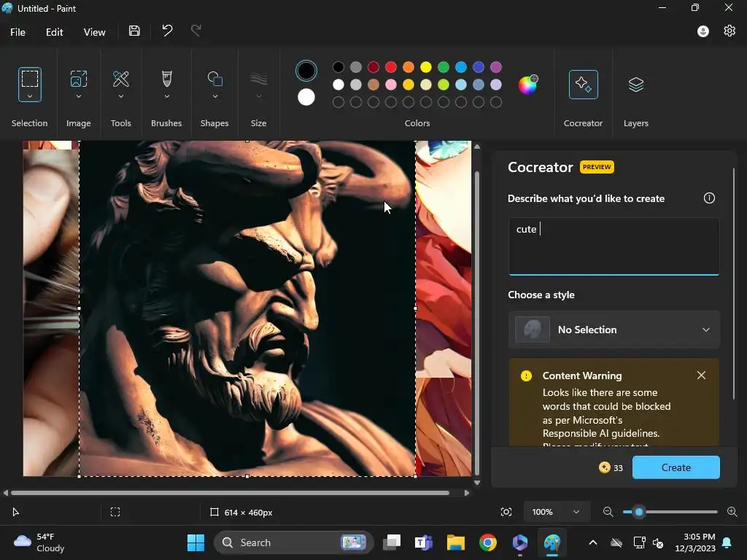Viewport: 747px width, 560px height.
Task: Choose the Brushes tool icon
Action: [x=167, y=79]
